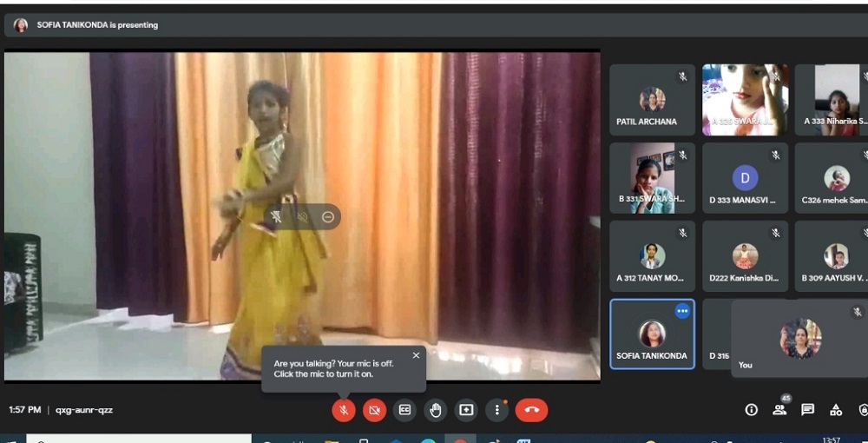The width and height of the screenshot is (868, 443).
Task: Unpin the presentation in the main view
Action: [276, 217]
